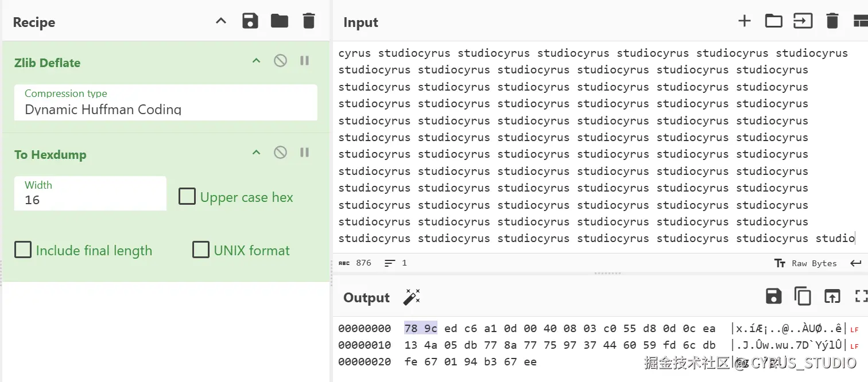
Task: Change end of line sequence arrow
Action: click(856, 263)
